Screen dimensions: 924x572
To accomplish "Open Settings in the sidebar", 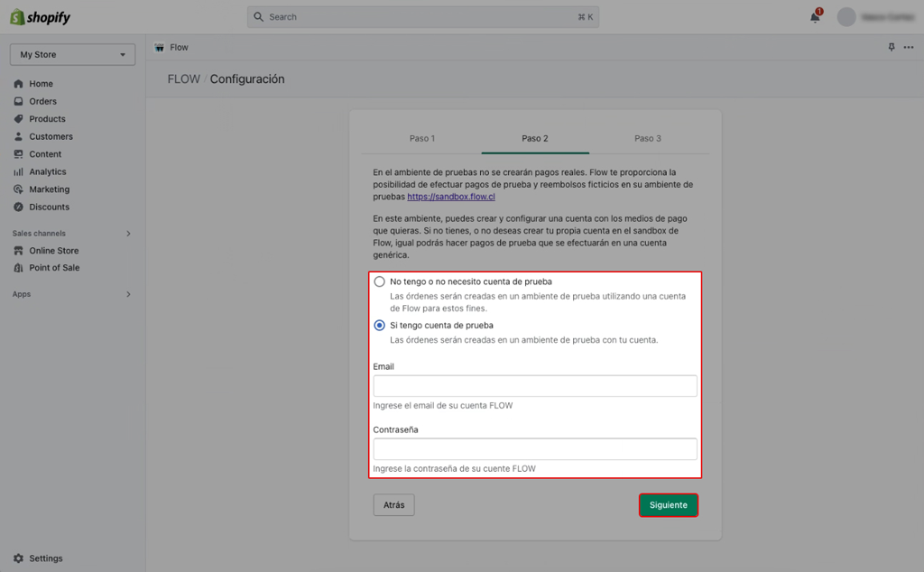I will (x=46, y=558).
